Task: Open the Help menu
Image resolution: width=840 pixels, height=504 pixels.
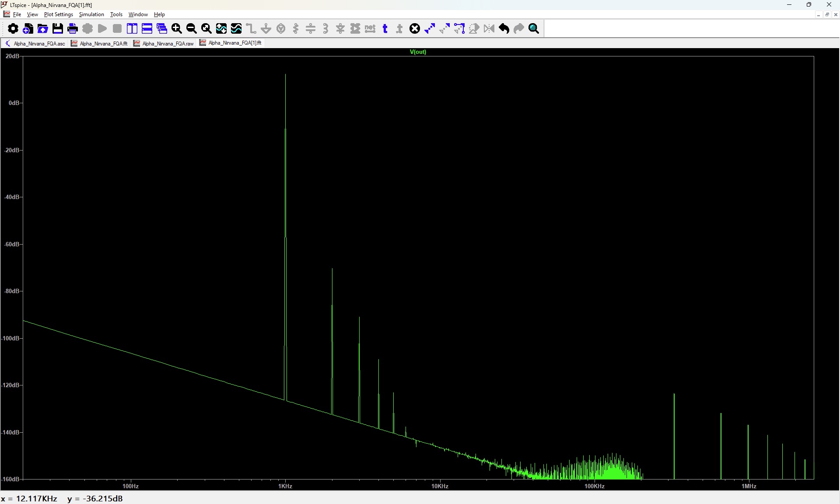Action: [159, 14]
